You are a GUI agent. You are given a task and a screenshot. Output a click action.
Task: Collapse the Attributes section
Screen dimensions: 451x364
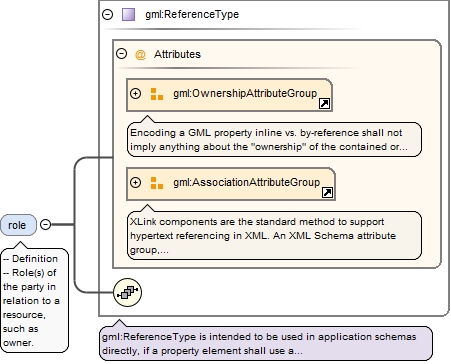pos(121,53)
